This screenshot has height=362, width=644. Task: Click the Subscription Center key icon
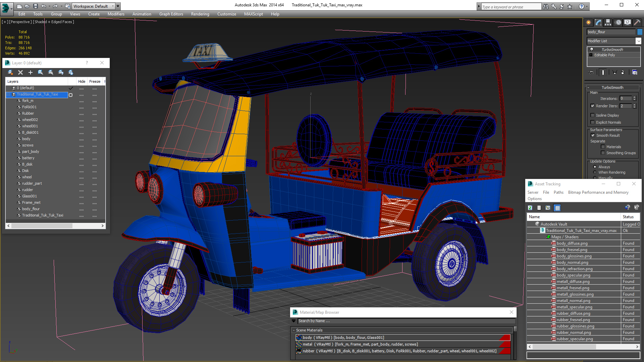tap(554, 6)
